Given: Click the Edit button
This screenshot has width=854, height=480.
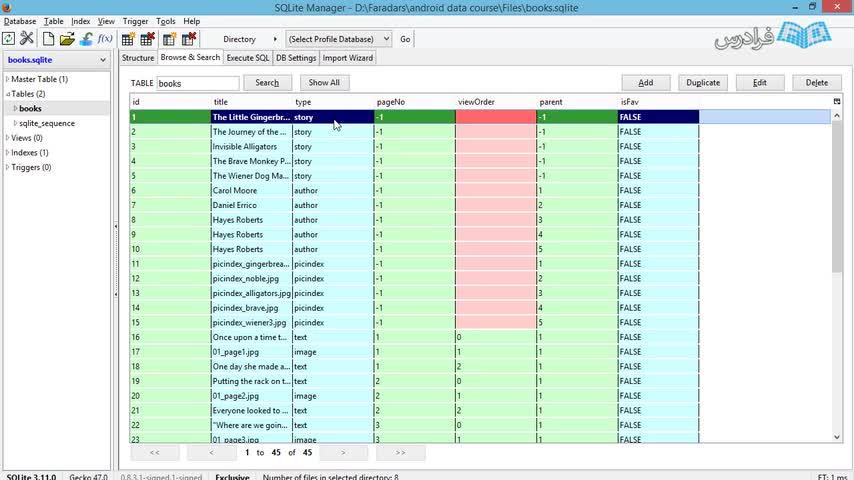Looking at the screenshot, I should point(760,83).
